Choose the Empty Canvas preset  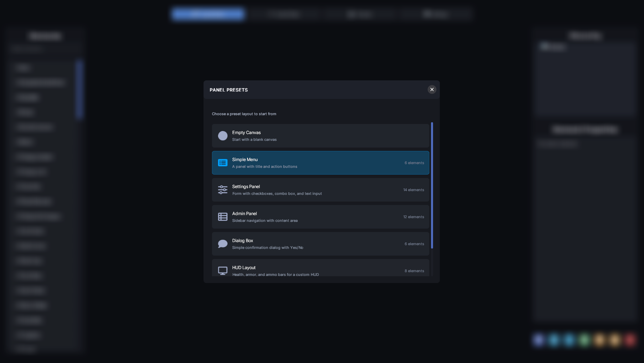(x=320, y=135)
